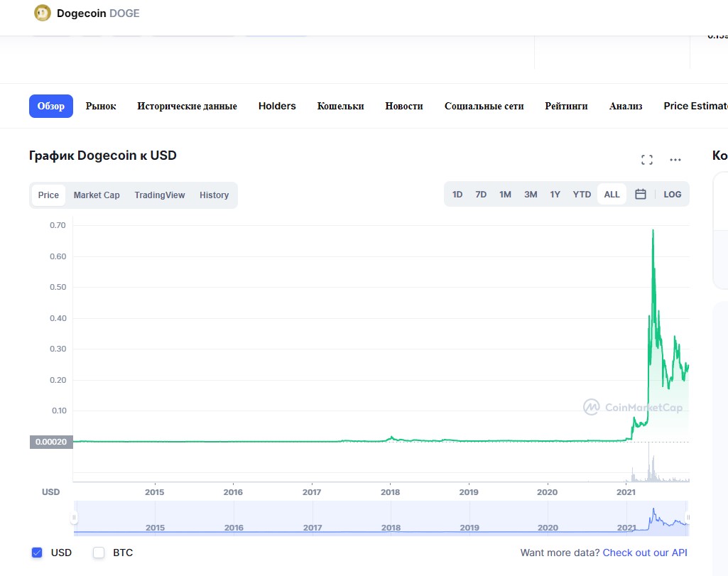Screen dimensions: 728x576
Task: Grab the right handle of range selector
Action: pos(688,517)
